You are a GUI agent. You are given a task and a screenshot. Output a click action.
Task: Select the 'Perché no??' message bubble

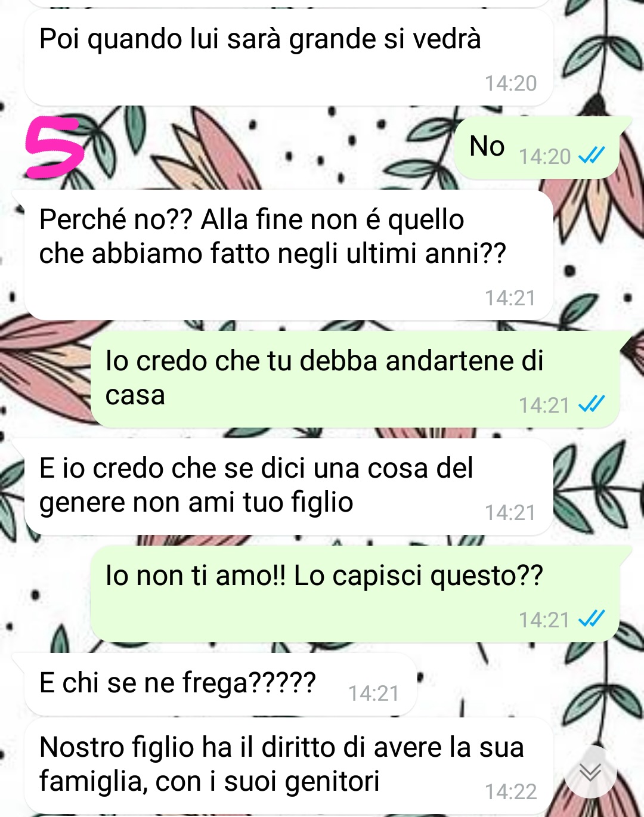click(x=289, y=255)
